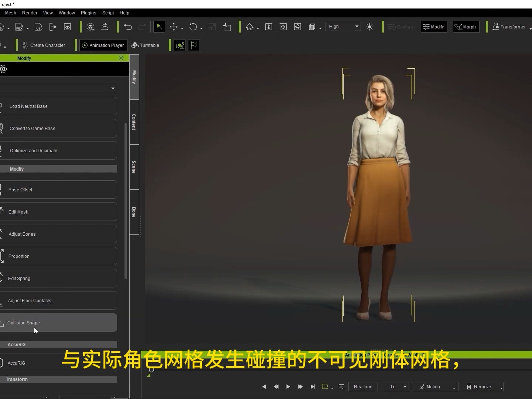
Task: Toggle the Animation Player button
Action: pos(103,45)
